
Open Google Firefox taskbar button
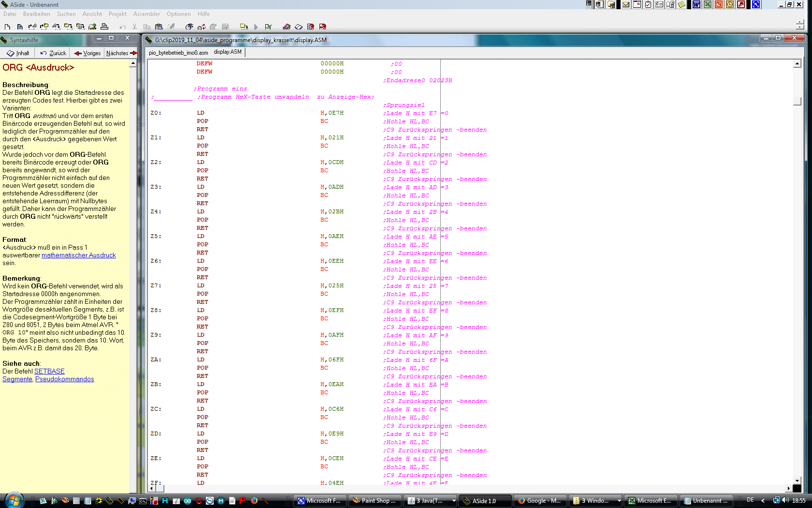click(540, 501)
